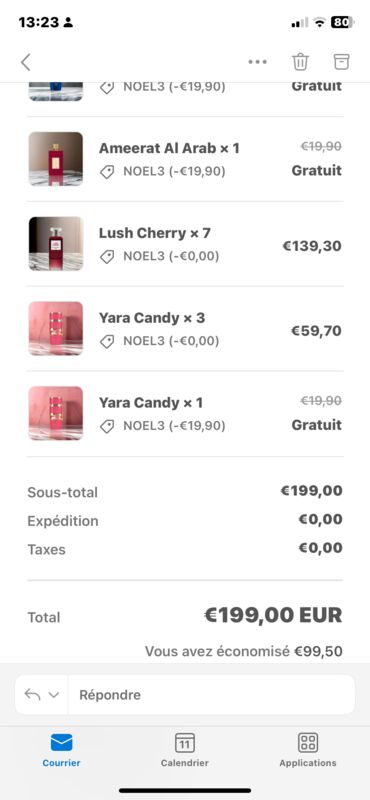Tap the Ameerat Al Arab product thumbnail
This screenshot has width=370, height=800.
point(56,159)
